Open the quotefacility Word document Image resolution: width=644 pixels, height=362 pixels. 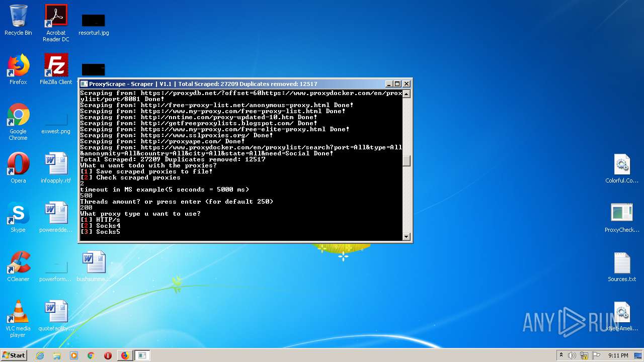tap(56, 316)
